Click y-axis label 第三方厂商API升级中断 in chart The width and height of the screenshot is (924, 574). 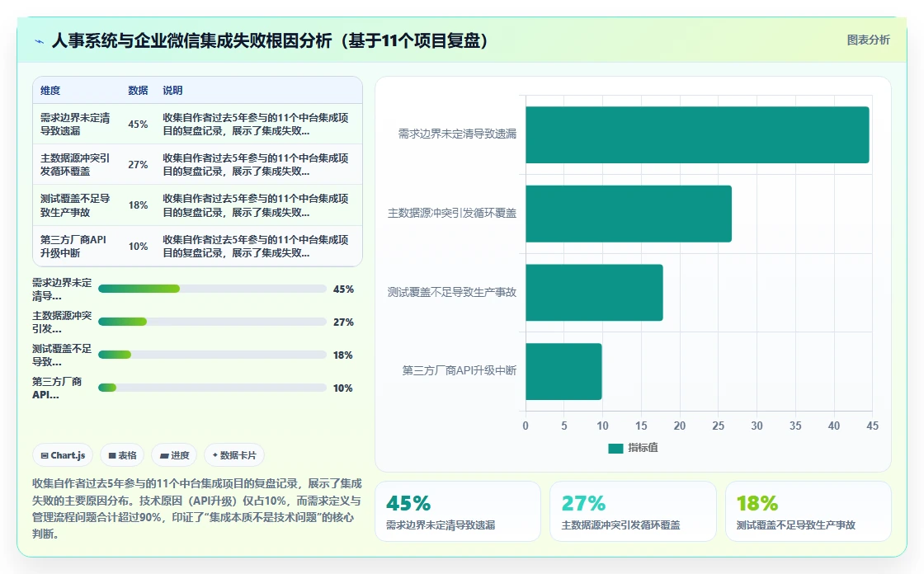pyautogui.click(x=459, y=370)
